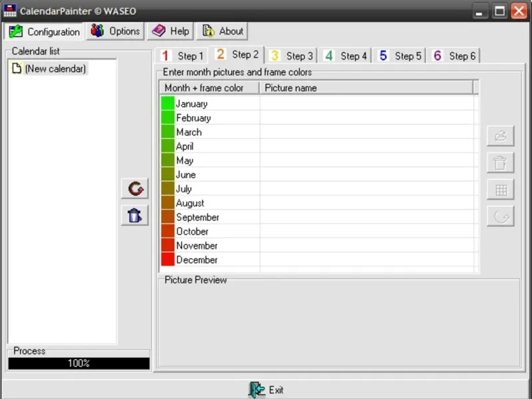Select the June month label
532x399 pixels.
[x=186, y=175]
